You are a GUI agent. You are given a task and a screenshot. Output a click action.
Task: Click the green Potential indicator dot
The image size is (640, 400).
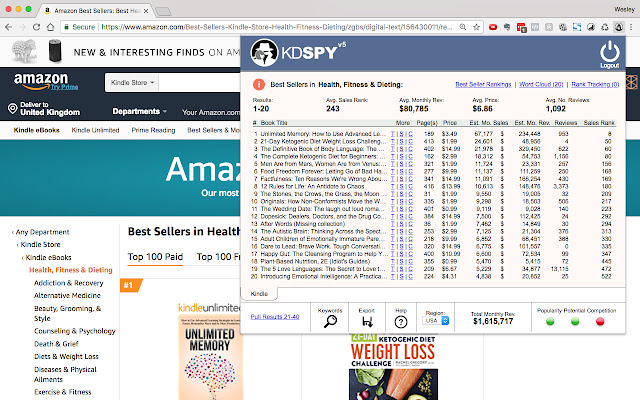click(x=575, y=322)
